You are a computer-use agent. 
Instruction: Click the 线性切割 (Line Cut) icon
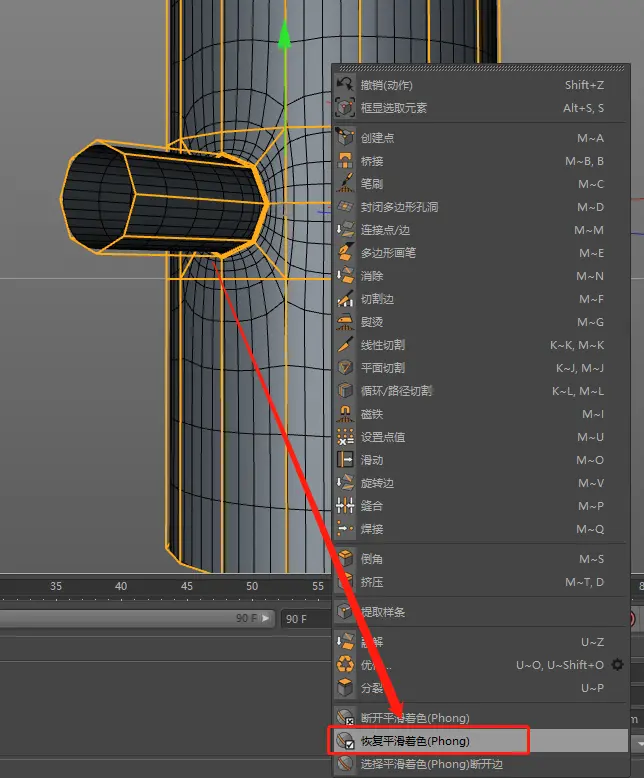pyautogui.click(x=345, y=345)
